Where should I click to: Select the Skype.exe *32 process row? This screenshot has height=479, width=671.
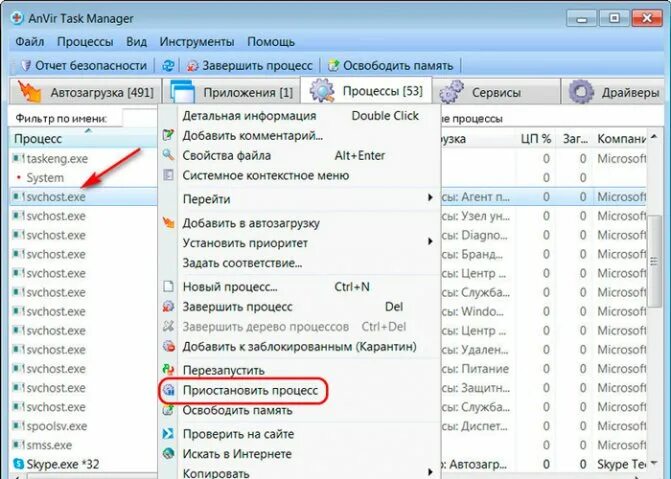pos(83,464)
